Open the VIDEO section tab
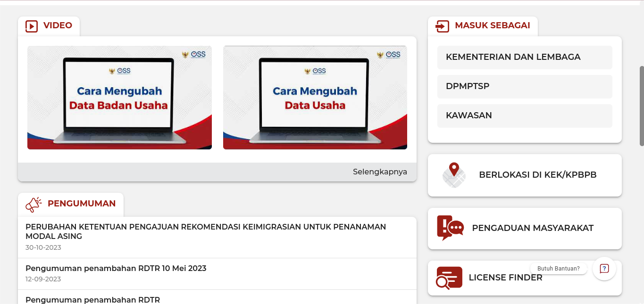This screenshot has height=304, width=644. [x=49, y=26]
